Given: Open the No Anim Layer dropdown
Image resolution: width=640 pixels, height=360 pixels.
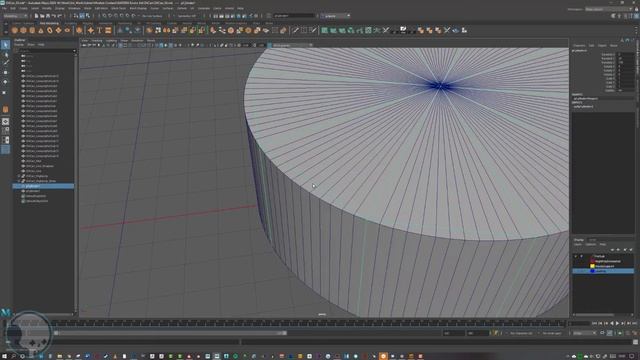Looking at the screenshot, I should tap(552, 333).
